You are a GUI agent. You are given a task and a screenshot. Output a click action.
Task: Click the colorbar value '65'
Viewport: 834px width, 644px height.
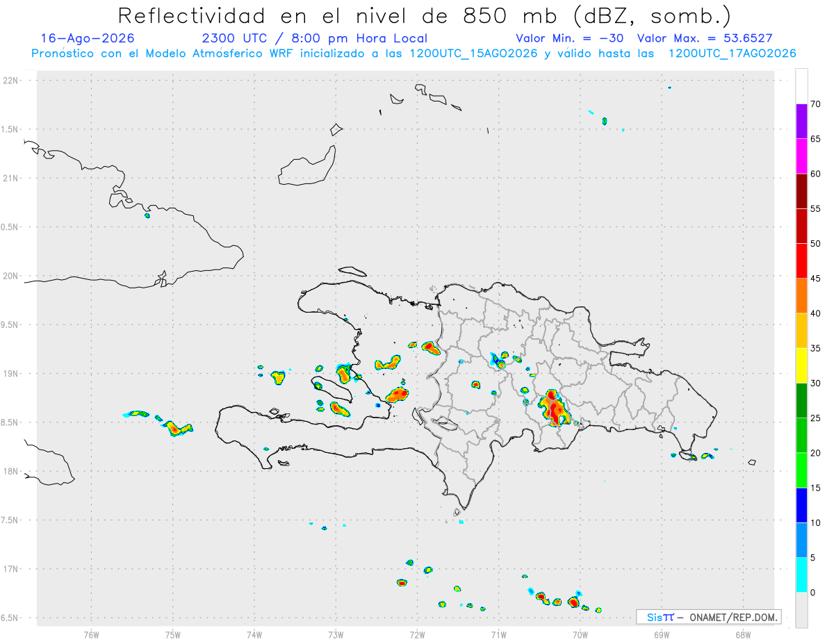815,139
